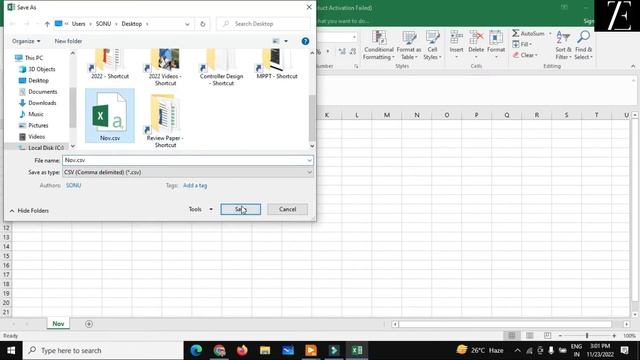Open the Organize menu

26,41
